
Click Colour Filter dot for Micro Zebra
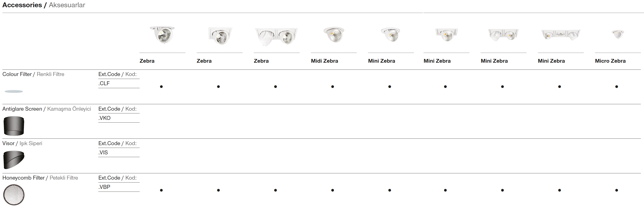[617, 87]
